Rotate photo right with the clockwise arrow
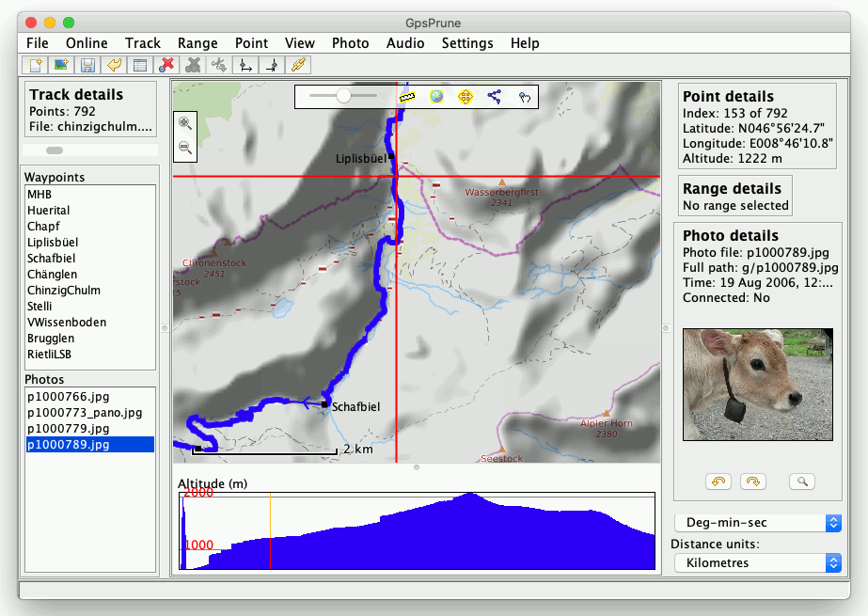 753,482
